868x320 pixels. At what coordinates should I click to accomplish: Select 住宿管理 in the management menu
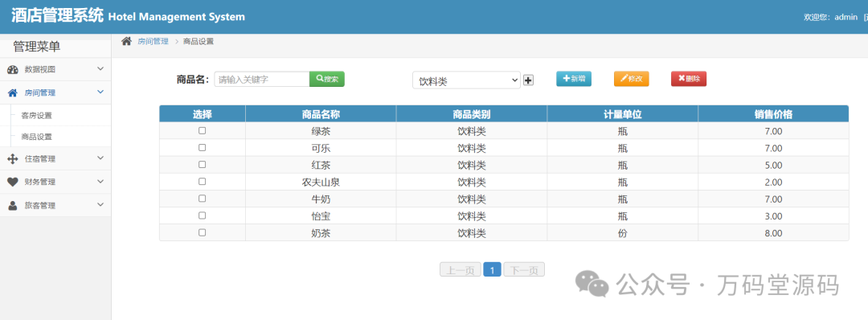(40, 159)
